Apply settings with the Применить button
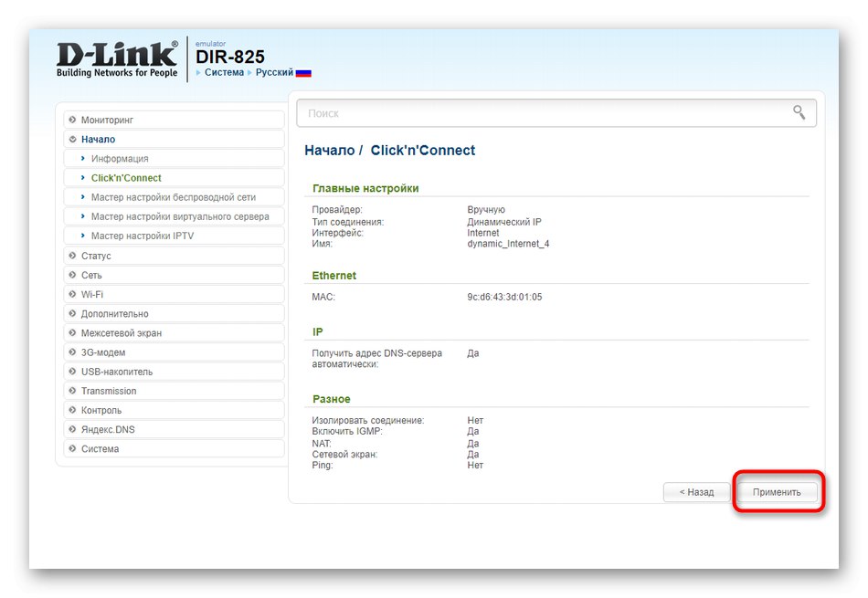This screenshot has height=598, width=868. 777,492
